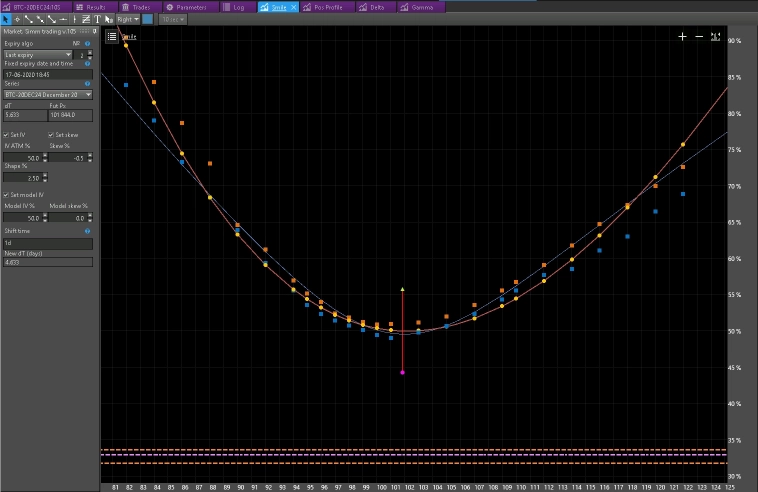Click the blue color swatch in toolbar
The image size is (758, 492).
[148, 19]
